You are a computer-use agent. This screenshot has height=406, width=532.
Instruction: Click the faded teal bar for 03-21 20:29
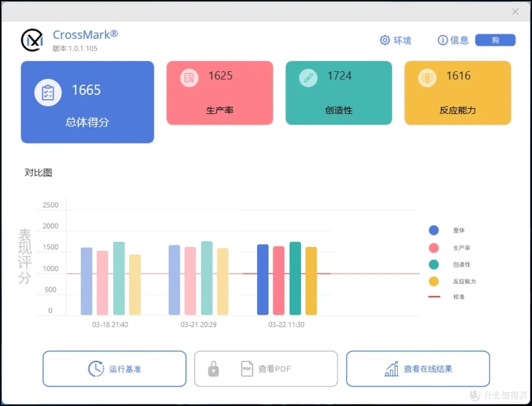tap(206, 278)
